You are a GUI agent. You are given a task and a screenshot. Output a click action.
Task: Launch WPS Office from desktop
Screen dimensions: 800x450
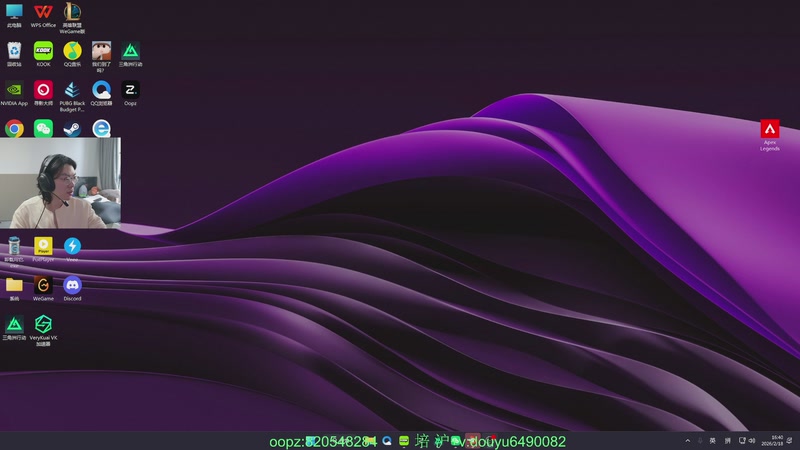pos(43,15)
